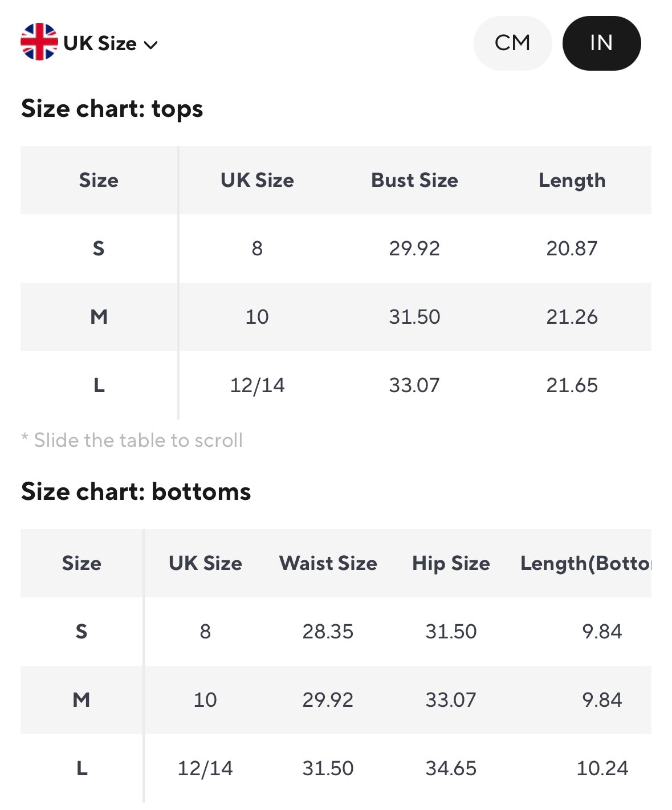
Task: Open the UK Size region selector
Action: click(x=100, y=43)
